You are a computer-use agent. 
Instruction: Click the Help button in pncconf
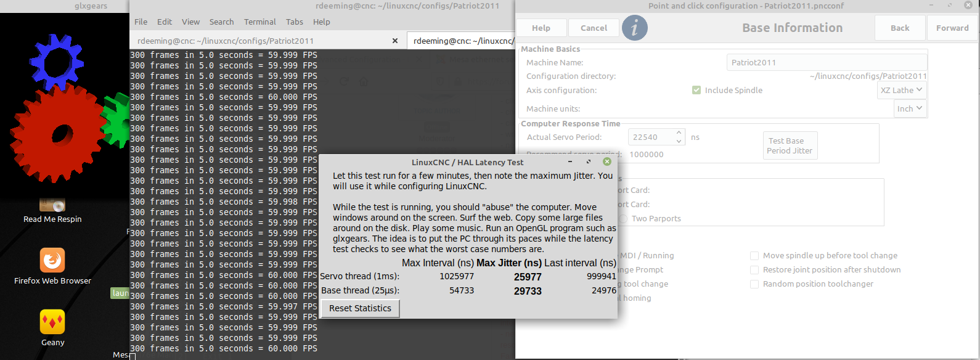click(x=541, y=28)
